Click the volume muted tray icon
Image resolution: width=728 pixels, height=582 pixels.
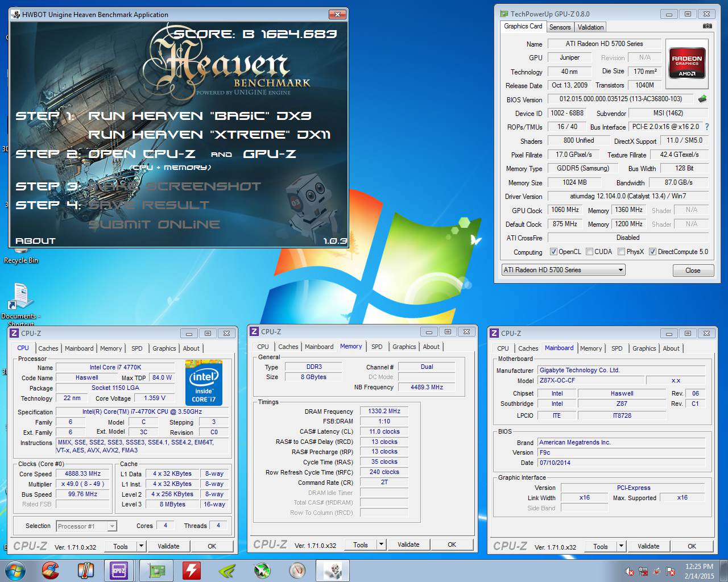[x=630, y=571]
